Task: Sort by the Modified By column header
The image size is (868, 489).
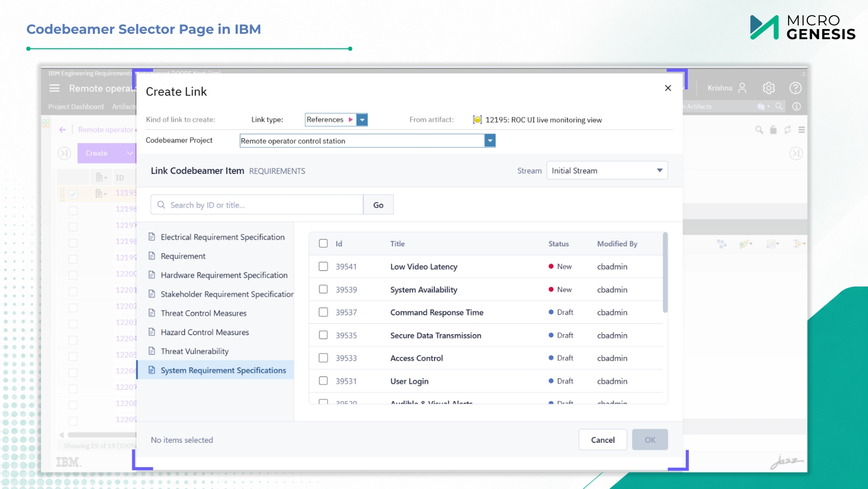Action: [617, 244]
